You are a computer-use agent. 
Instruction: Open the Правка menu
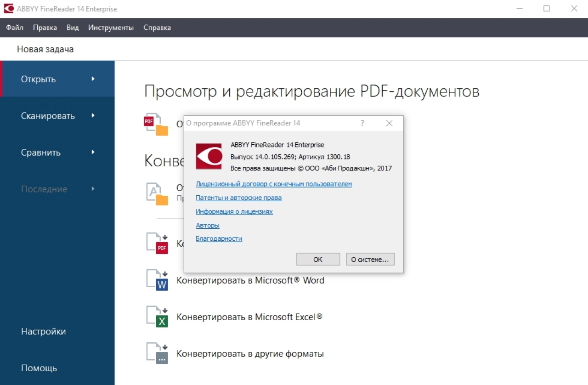point(45,28)
